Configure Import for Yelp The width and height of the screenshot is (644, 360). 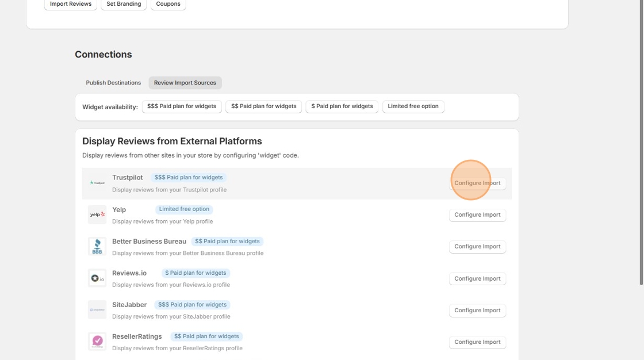click(x=477, y=215)
